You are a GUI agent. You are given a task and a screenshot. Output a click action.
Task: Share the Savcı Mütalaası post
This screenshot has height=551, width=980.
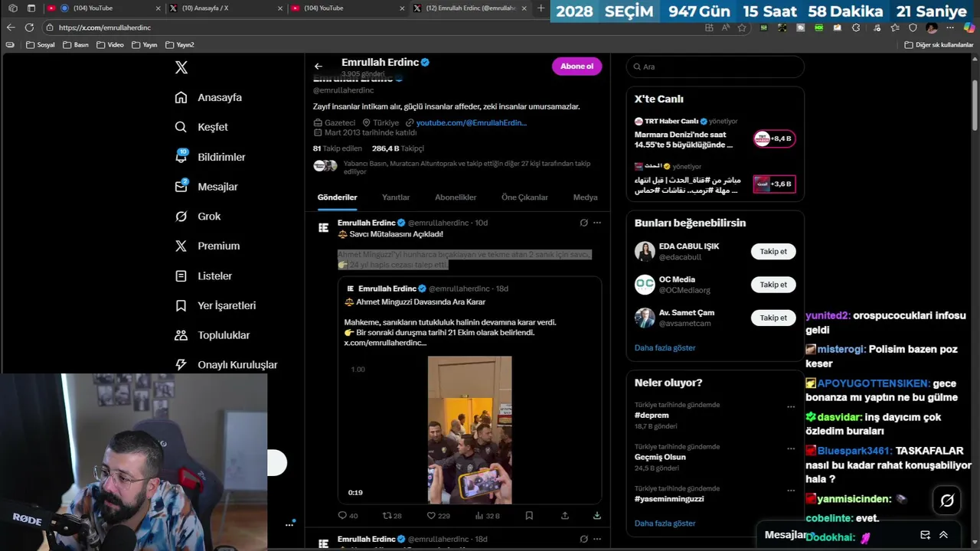point(565,516)
